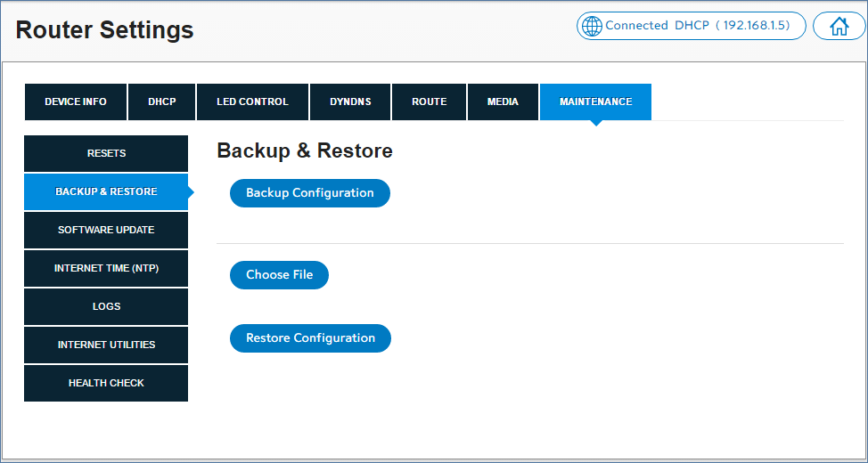868x463 pixels.
Task: Go to the DynDNS tab
Action: [x=350, y=102]
